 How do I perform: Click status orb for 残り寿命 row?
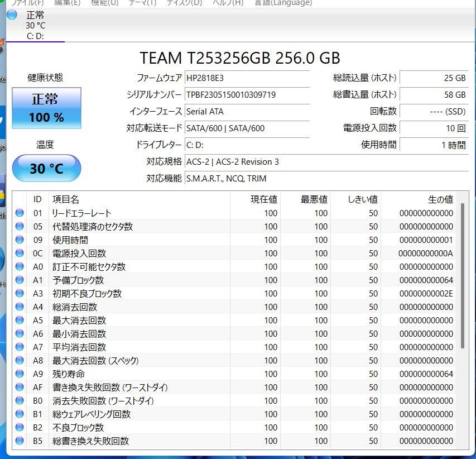click(x=20, y=374)
